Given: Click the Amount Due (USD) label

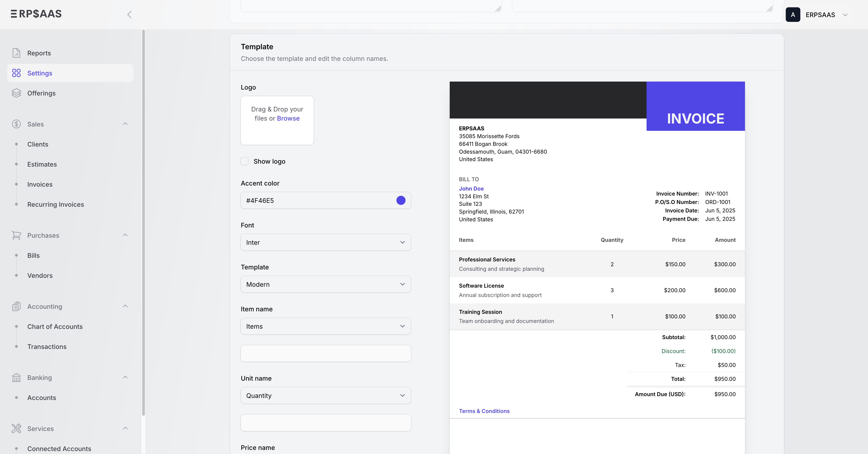Looking at the screenshot, I should 660,394.
